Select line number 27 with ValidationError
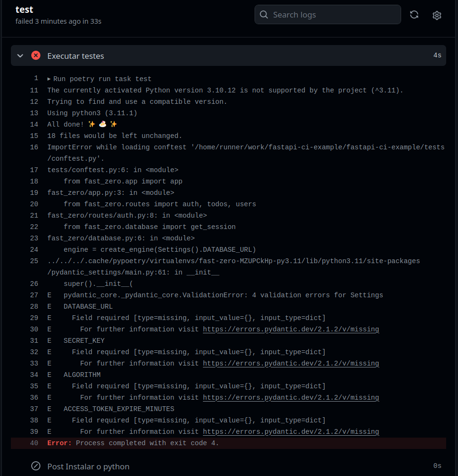 34,295
